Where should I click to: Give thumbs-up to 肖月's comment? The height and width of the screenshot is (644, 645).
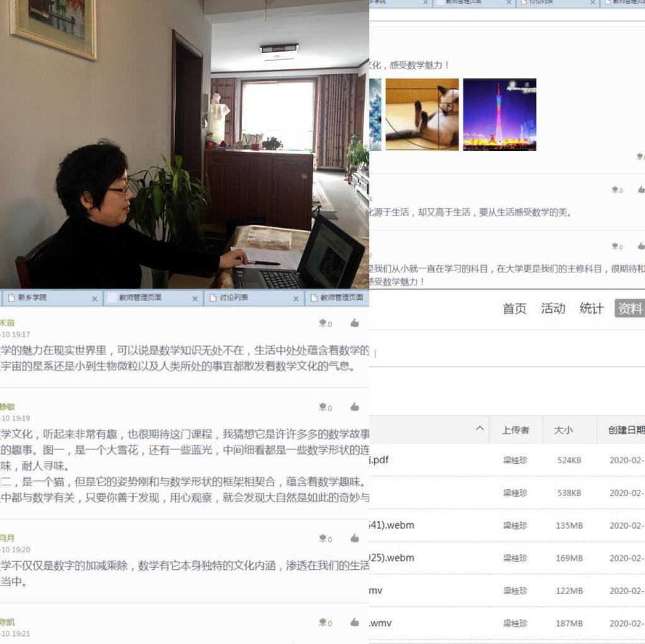pyautogui.click(x=355, y=538)
